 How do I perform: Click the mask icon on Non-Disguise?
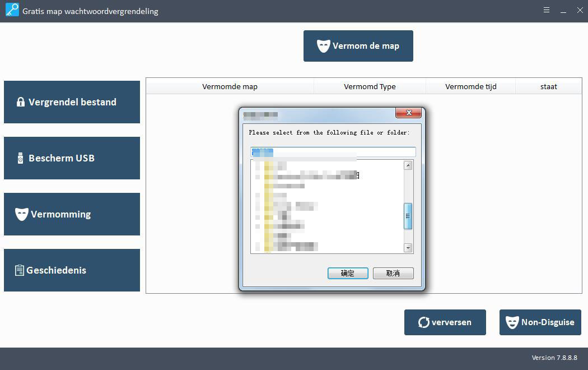pyautogui.click(x=512, y=322)
